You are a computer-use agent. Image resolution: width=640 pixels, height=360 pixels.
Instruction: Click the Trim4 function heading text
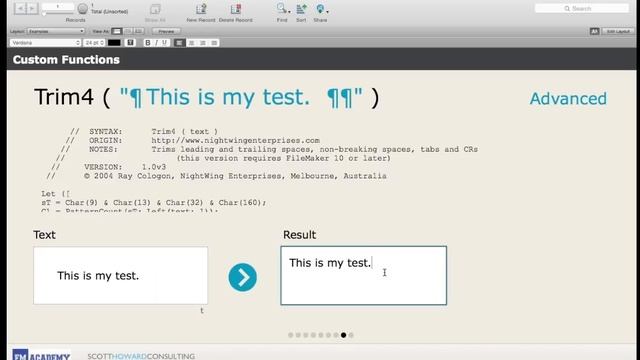point(207,98)
